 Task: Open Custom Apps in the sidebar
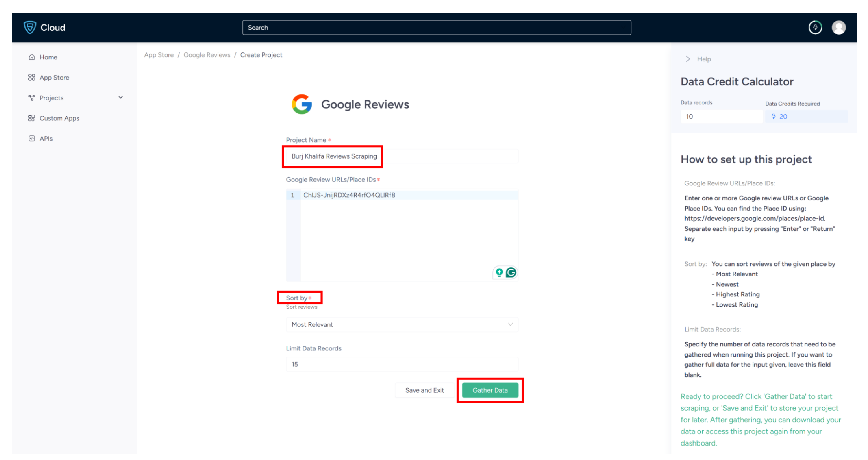coord(59,118)
